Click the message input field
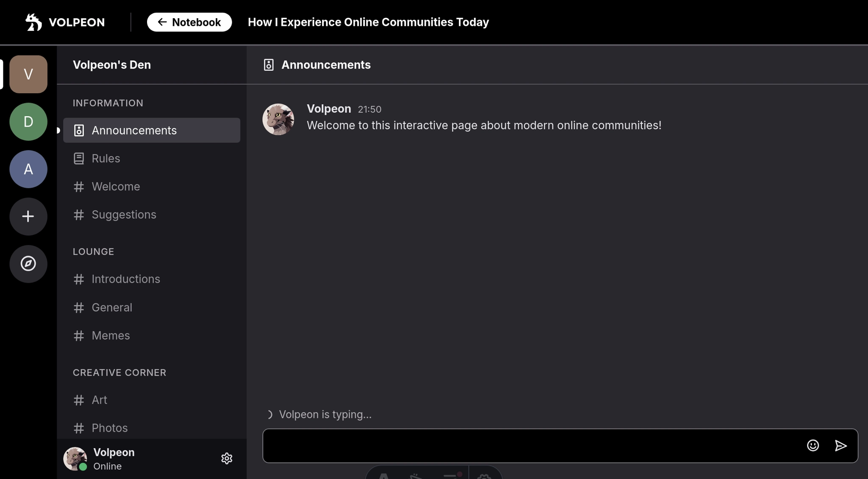 coord(530,446)
